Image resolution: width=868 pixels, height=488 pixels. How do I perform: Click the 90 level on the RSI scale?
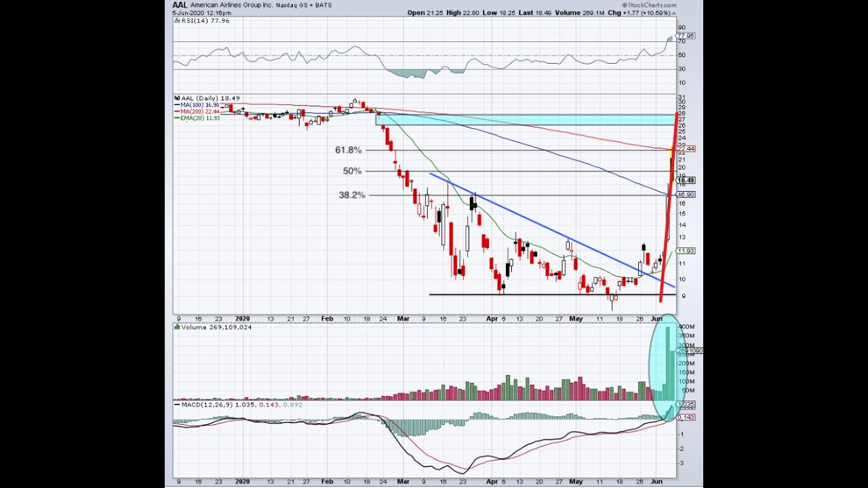[x=682, y=28]
